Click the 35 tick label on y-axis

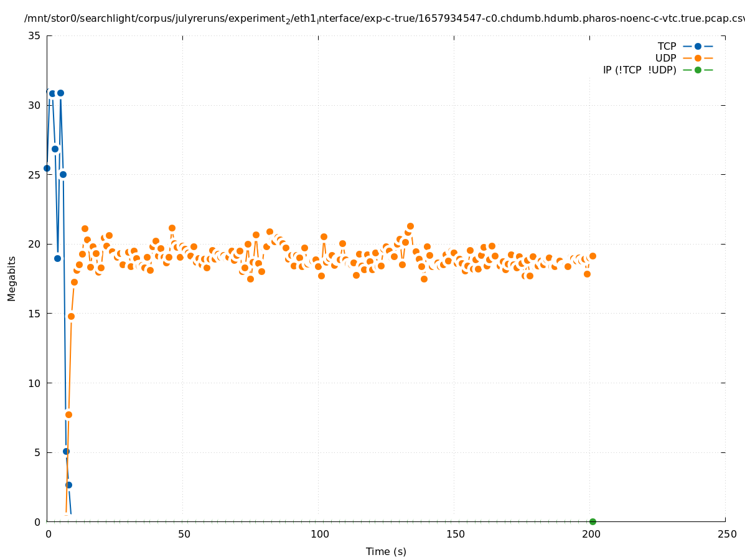(x=35, y=35)
